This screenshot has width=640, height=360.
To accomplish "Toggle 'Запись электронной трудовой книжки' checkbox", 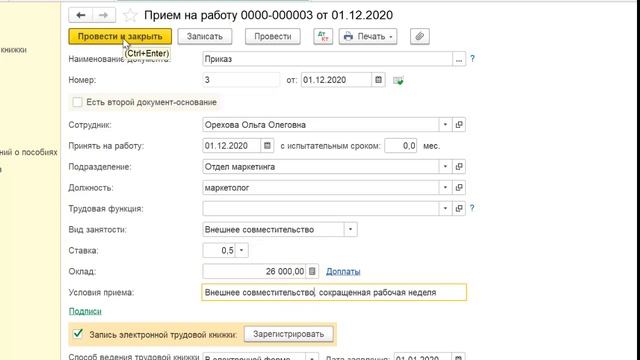I will coord(78,334).
